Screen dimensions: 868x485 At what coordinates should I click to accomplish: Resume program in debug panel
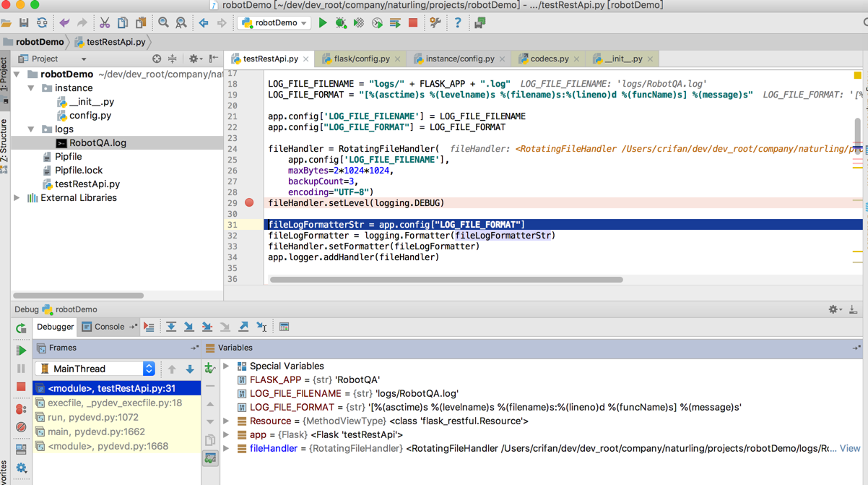click(21, 351)
